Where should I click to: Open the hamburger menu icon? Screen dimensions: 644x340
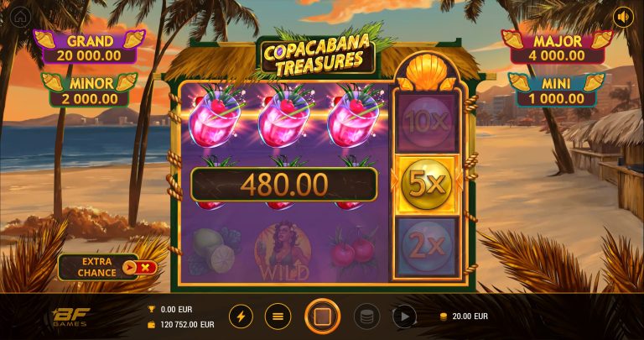pos(278,316)
